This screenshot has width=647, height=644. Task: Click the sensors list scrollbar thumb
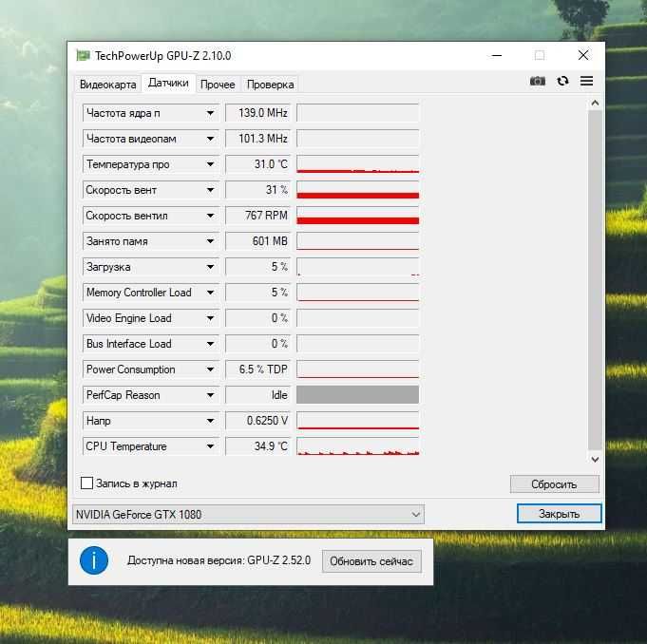tap(595, 280)
